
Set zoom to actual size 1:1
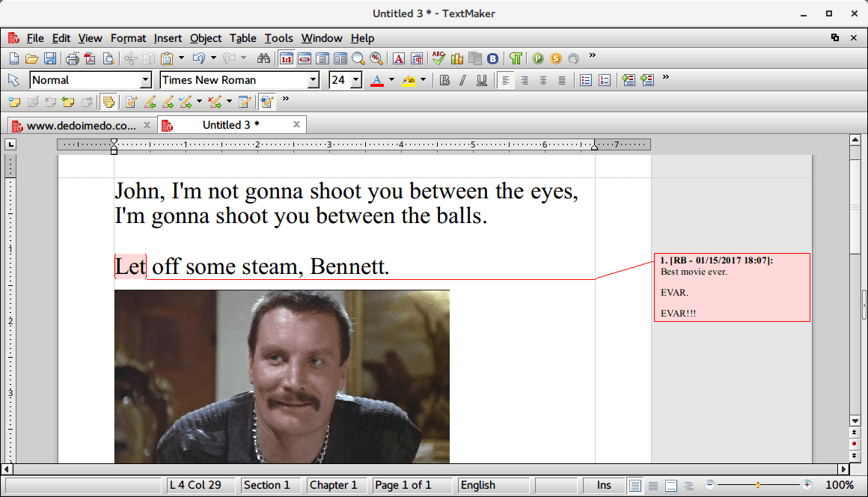pos(286,58)
